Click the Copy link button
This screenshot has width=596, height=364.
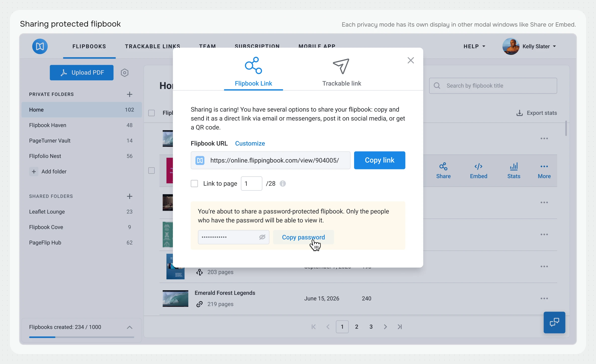379,160
